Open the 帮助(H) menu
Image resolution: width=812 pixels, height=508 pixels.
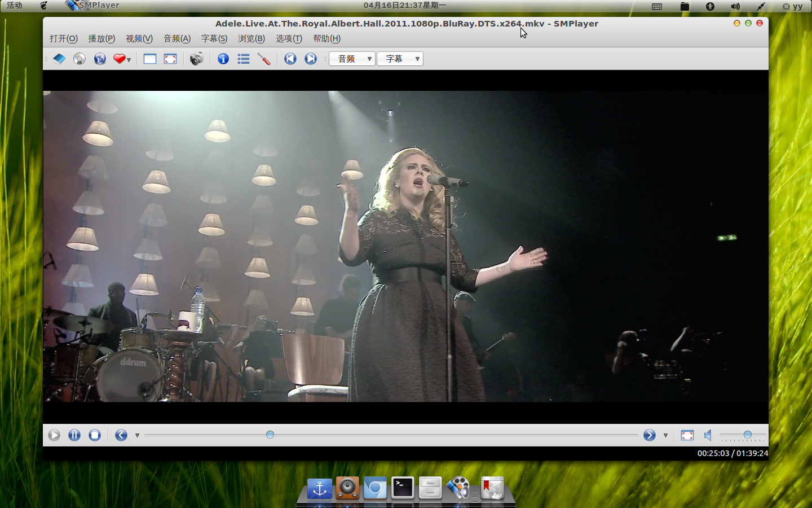coord(326,38)
